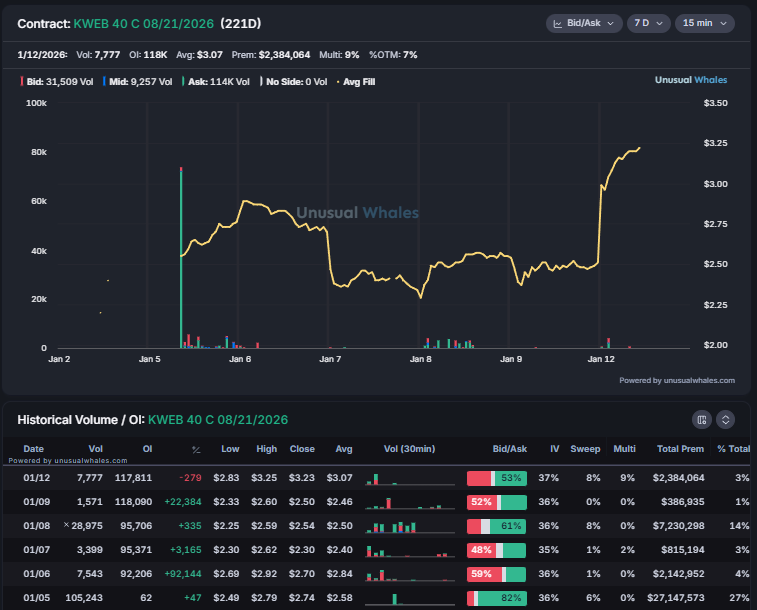Expand the 7 D time range dropdown
Image resolution: width=757 pixels, height=610 pixels.
point(648,23)
